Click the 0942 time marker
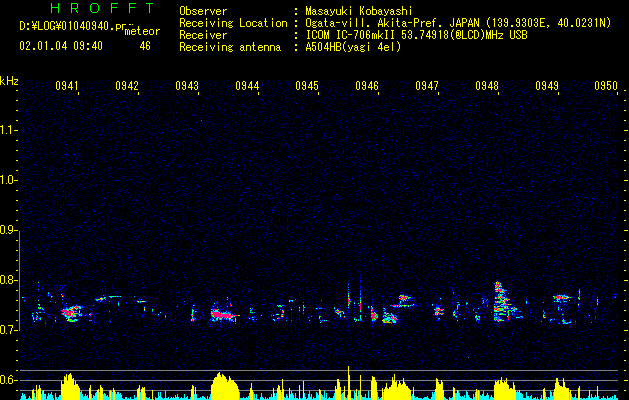 (127, 86)
